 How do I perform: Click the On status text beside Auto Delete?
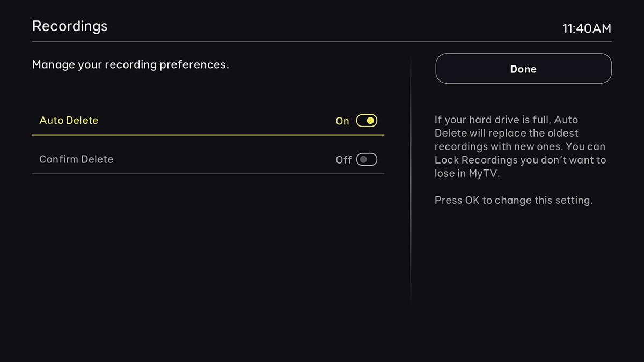pyautogui.click(x=342, y=121)
